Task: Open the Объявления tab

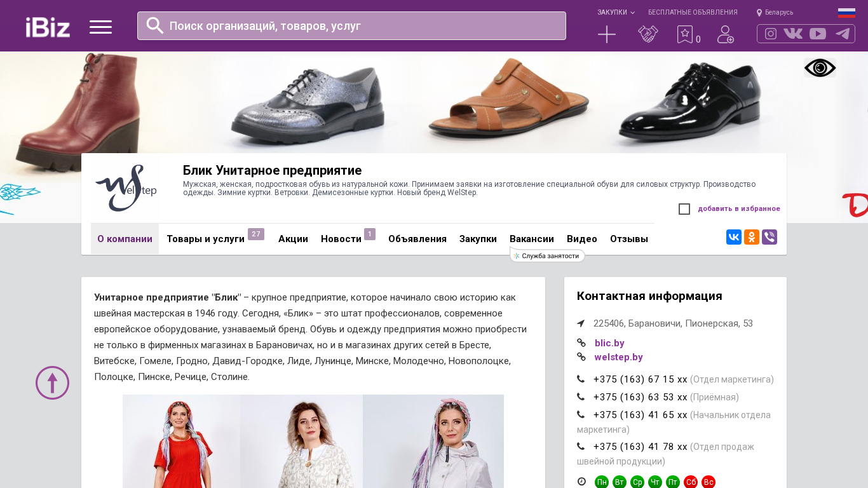Action: 417,239
